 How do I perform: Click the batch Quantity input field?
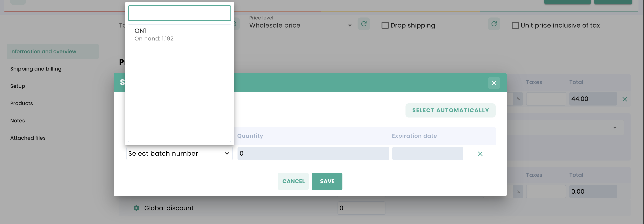tap(313, 153)
